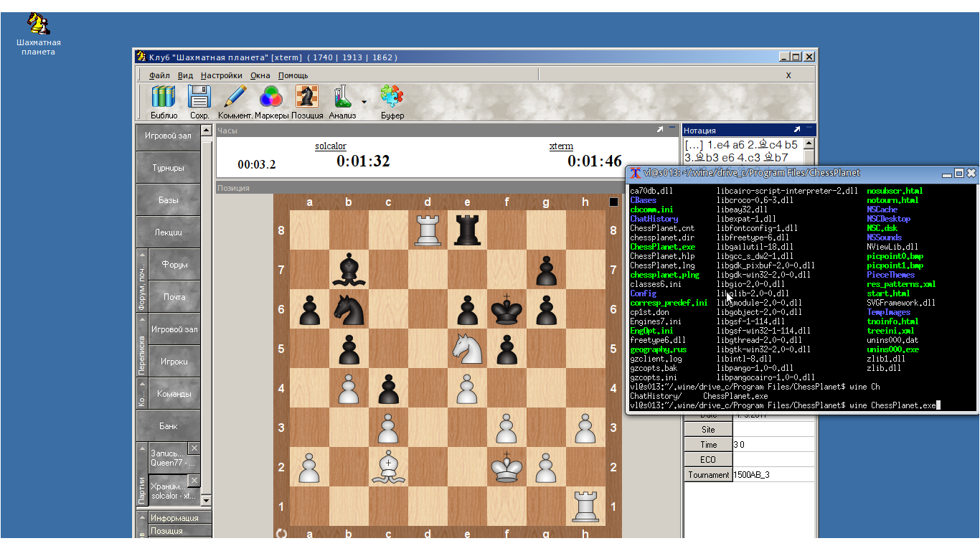Image resolution: width=980 pixels, height=551 pixels.
Task: Open player xterm's name link
Action: coord(561,146)
